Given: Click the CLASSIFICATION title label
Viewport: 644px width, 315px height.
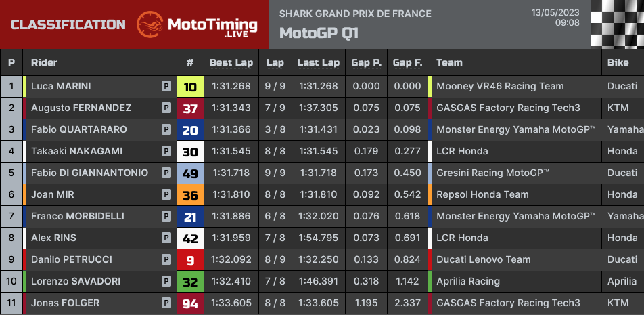Looking at the screenshot, I should pos(68,24).
